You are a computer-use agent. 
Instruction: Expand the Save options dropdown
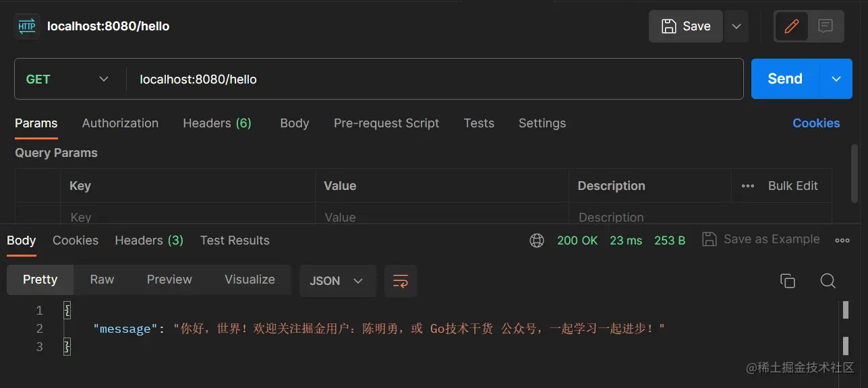[x=736, y=26]
